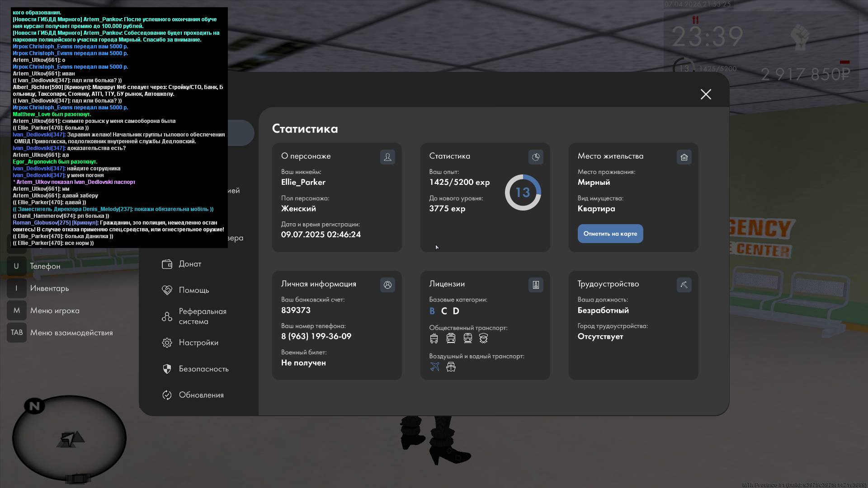Screen dimensions: 868x488
Task: Select Безопасность in the sidebar
Action: tap(203, 369)
